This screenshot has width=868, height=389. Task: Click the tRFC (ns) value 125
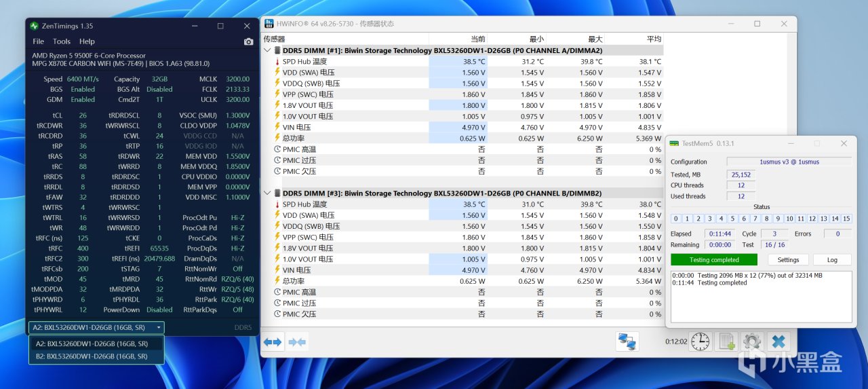[x=83, y=238]
